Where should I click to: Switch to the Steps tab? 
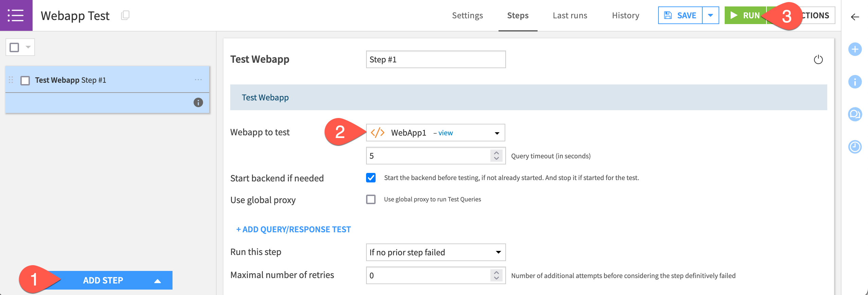[518, 15]
